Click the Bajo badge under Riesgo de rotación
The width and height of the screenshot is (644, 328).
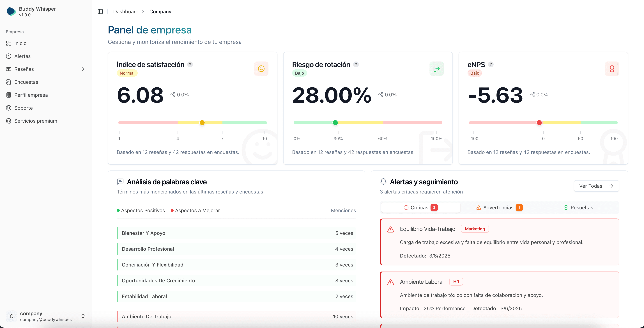pyautogui.click(x=299, y=73)
